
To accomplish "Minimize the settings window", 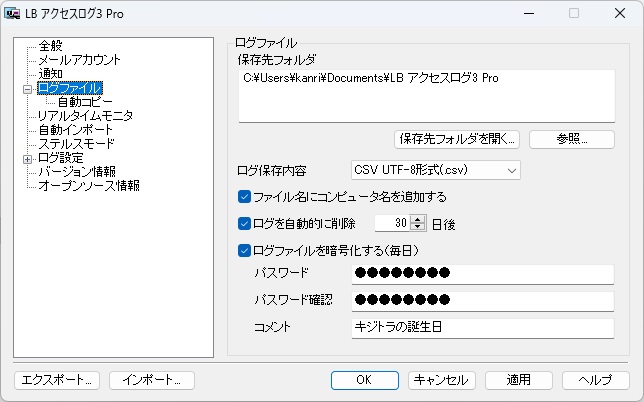I will (529, 14).
